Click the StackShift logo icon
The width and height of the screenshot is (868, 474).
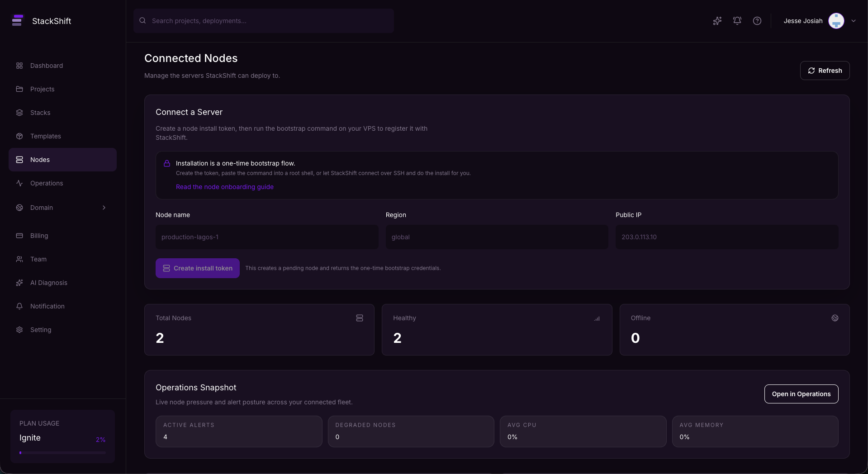click(18, 21)
